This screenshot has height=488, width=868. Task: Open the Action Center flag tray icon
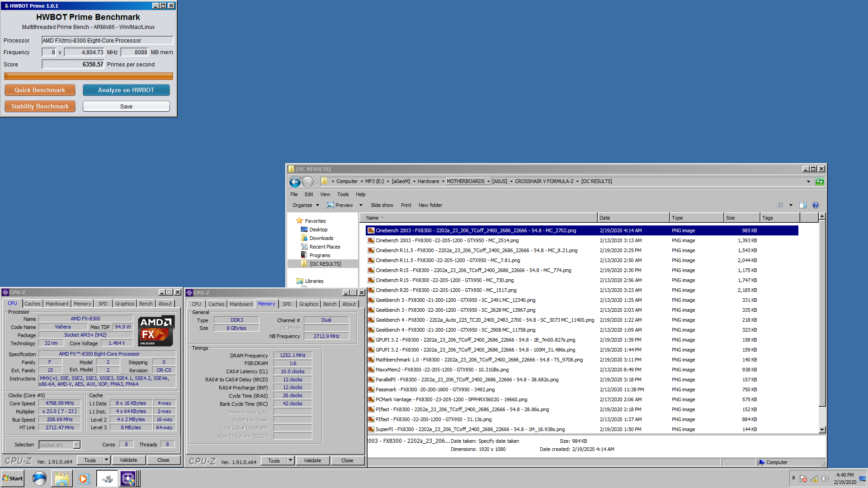[803, 479]
